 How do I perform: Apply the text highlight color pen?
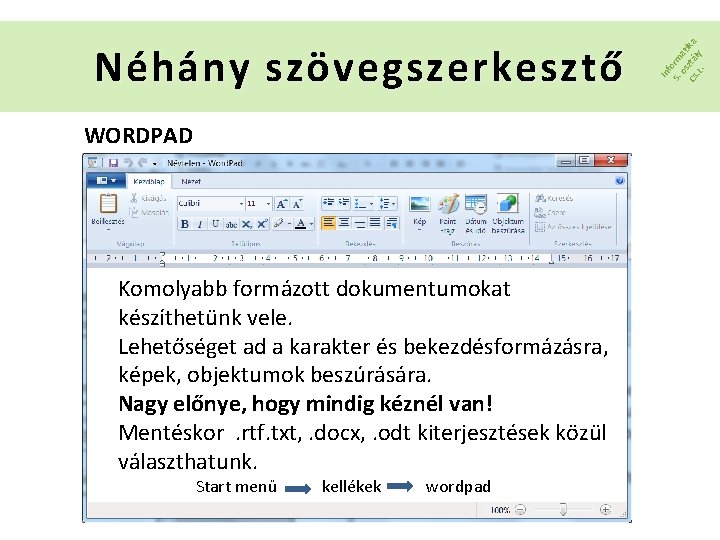[x=278, y=224]
